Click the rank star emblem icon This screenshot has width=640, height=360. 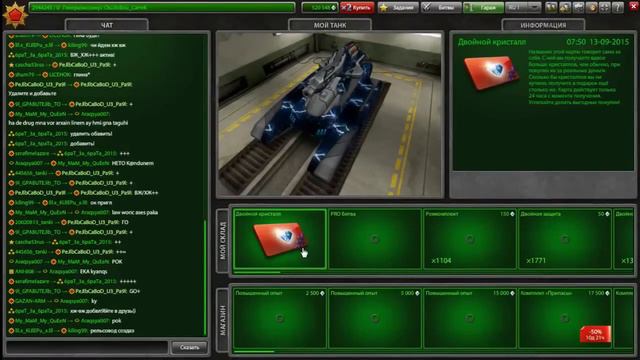(15, 15)
